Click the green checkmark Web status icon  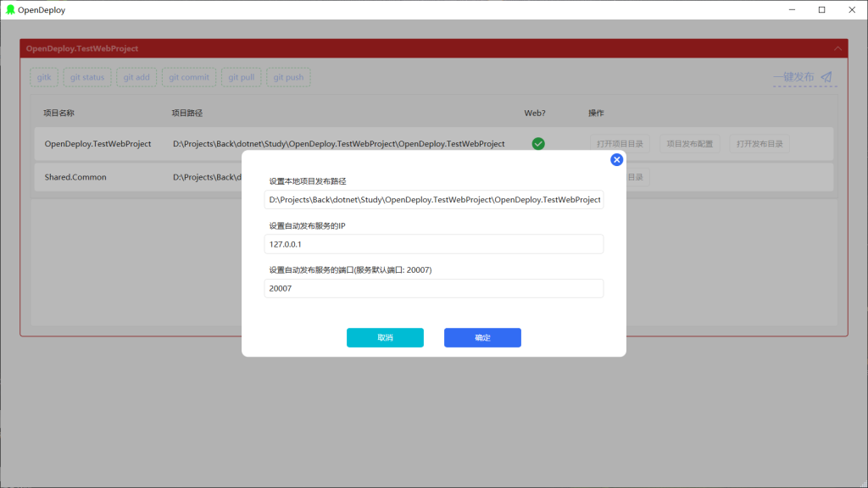[x=538, y=144]
